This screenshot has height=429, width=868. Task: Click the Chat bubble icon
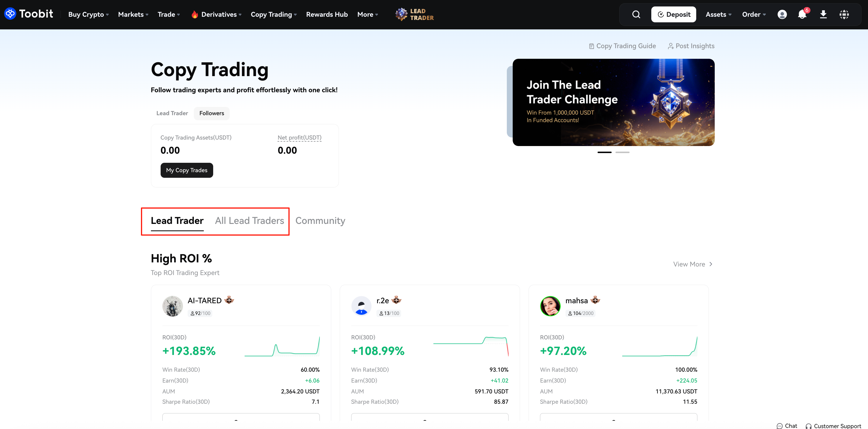point(779,426)
